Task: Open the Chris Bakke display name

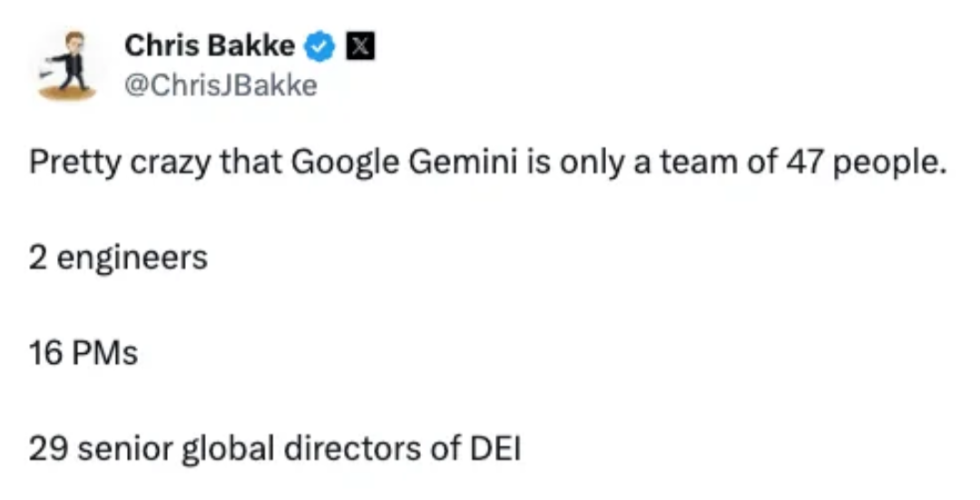Action: (211, 45)
